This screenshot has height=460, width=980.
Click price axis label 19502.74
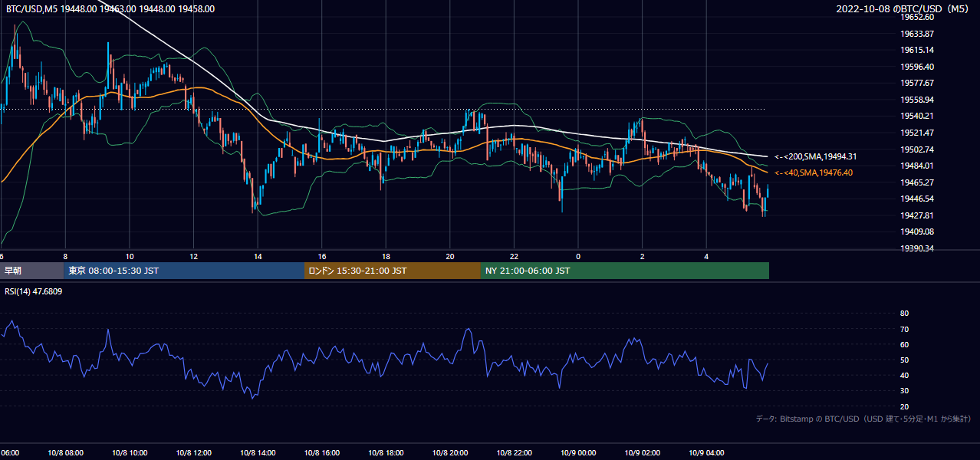click(x=916, y=149)
